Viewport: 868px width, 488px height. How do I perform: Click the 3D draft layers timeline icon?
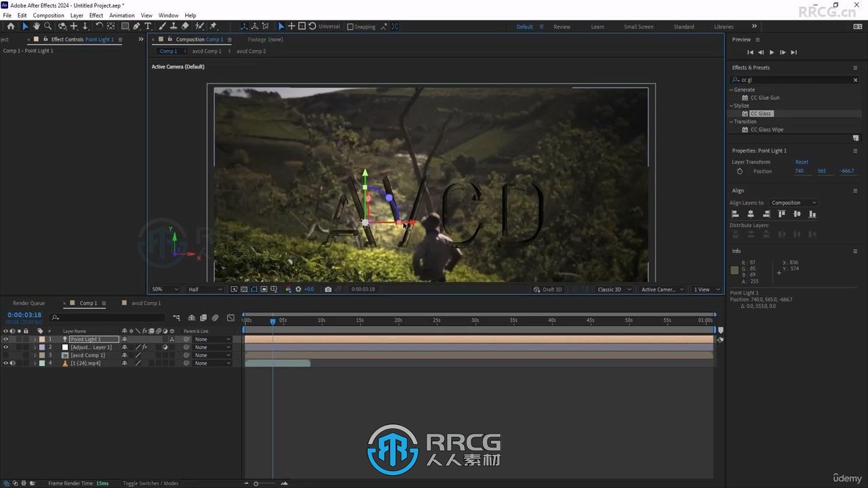[x=192, y=317]
